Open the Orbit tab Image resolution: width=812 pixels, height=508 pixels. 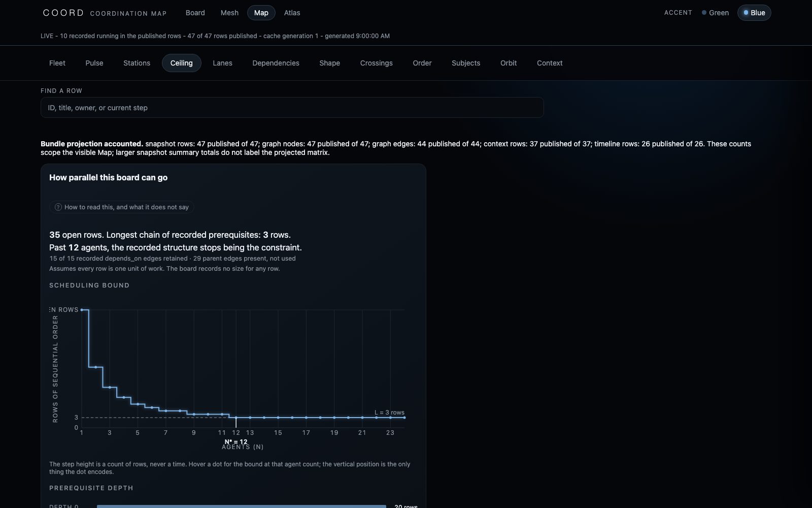click(509, 63)
